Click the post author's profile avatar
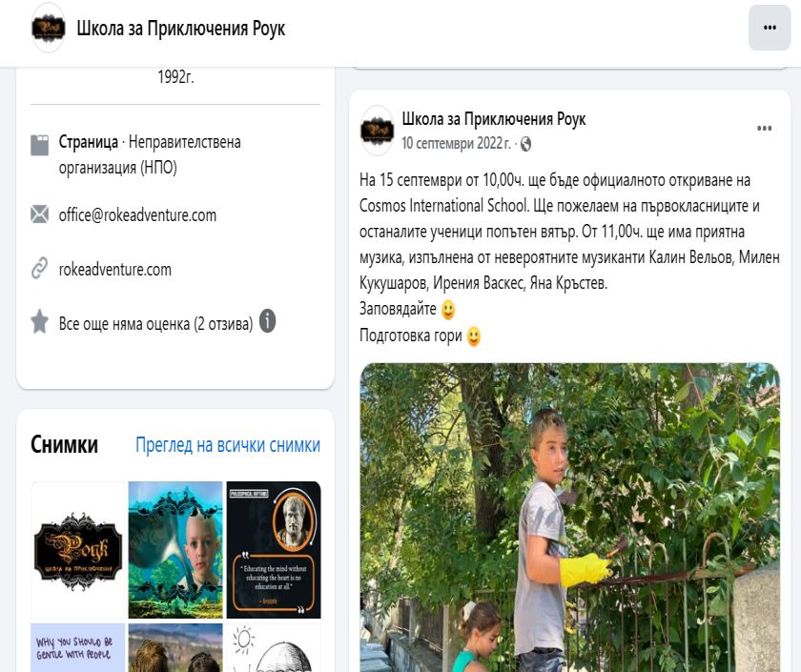 pos(377,131)
